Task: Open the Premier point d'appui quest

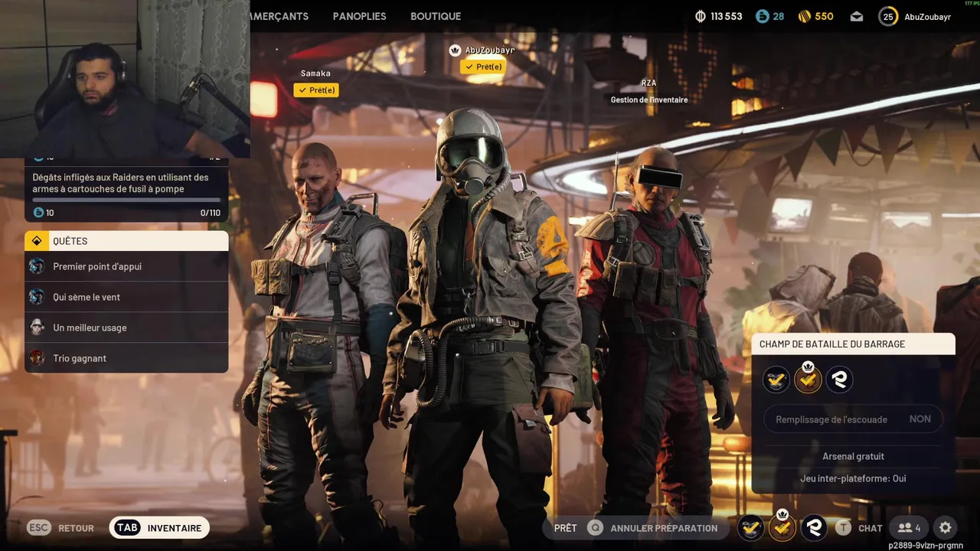Action: point(126,266)
